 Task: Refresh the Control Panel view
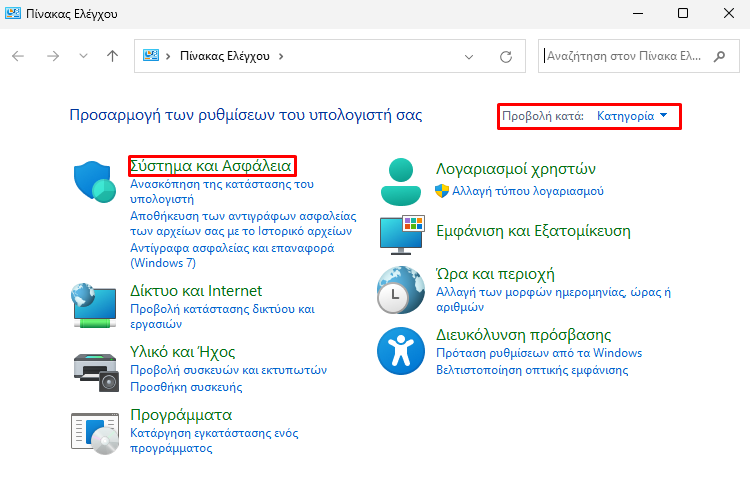pos(506,56)
